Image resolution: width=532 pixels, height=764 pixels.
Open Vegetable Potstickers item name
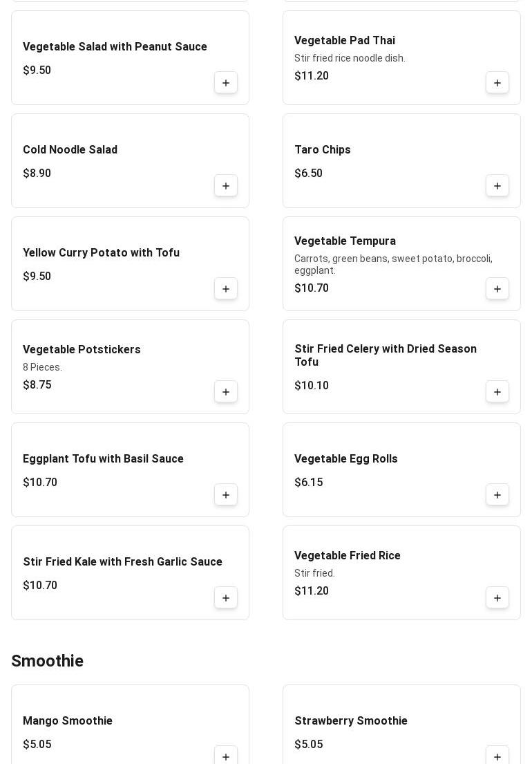[x=82, y=350]
